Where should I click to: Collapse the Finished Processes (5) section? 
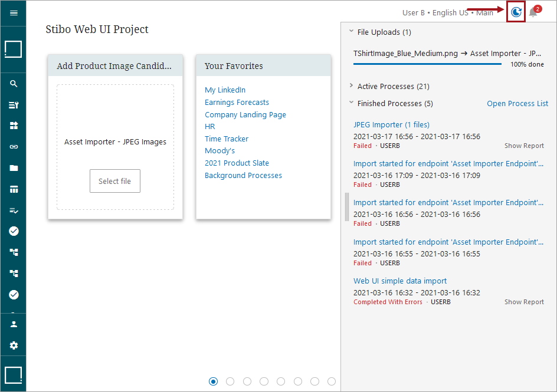(x=351, y=103)
